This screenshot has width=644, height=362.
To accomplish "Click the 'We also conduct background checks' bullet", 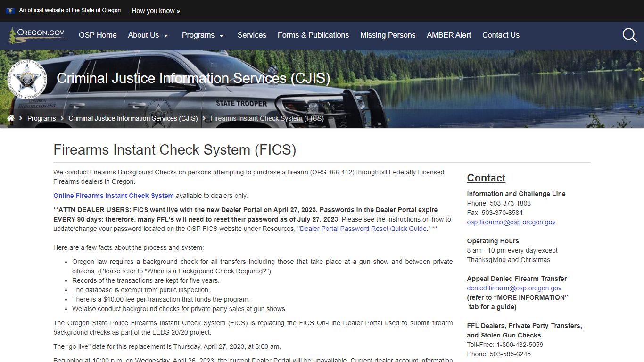I will 179,309.
